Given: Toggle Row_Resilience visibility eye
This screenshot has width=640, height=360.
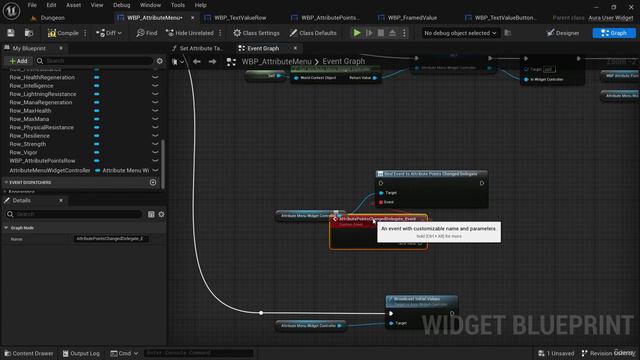Looking at the screenshot, I should click(x=155, y=136).
